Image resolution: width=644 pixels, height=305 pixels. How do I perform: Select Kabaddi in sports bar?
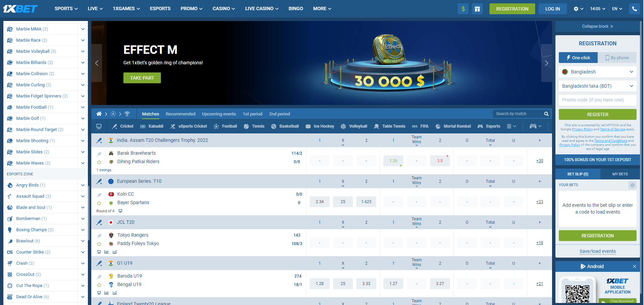click(152, 126)
